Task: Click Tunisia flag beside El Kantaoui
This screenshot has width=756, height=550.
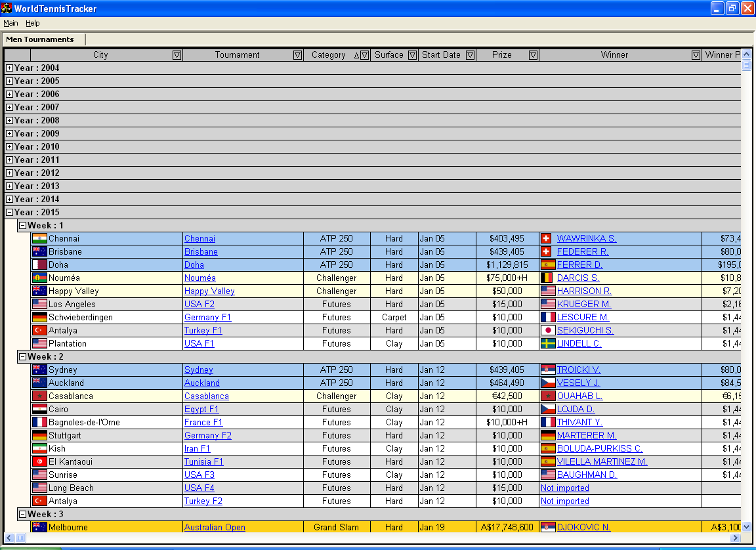Action: (x=39, y=462)
